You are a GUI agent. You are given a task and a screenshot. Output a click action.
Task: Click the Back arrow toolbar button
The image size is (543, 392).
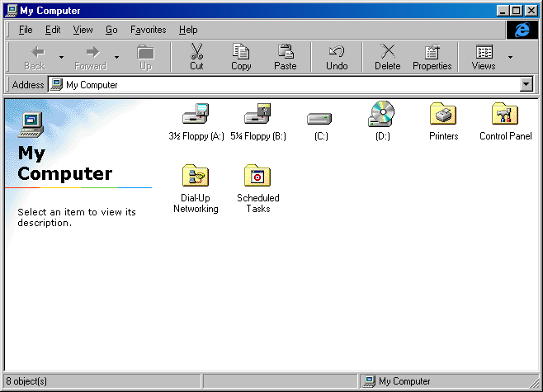35,57
